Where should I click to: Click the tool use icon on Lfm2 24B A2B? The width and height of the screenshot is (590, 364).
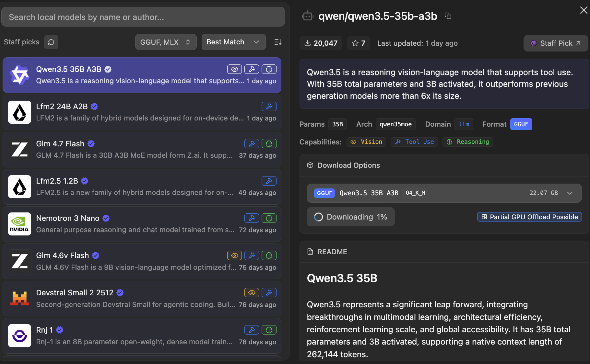click(x=269, y=107)
